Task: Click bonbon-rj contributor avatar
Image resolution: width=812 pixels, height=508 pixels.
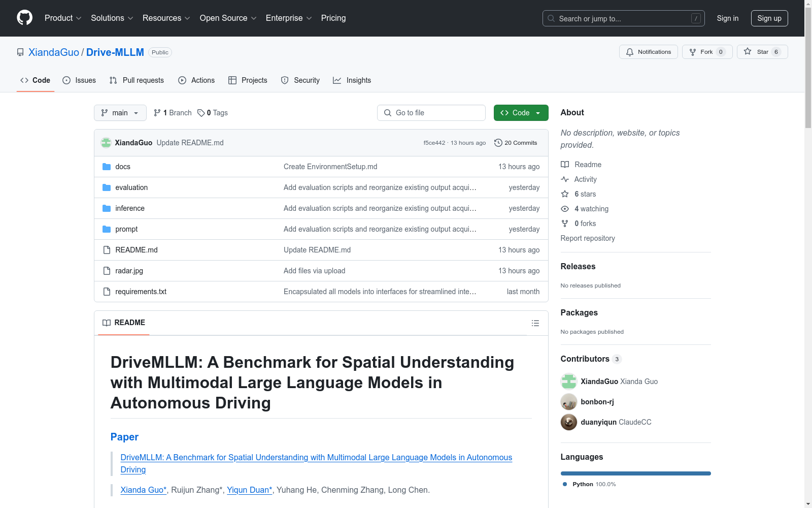Action: click(569, 402)
